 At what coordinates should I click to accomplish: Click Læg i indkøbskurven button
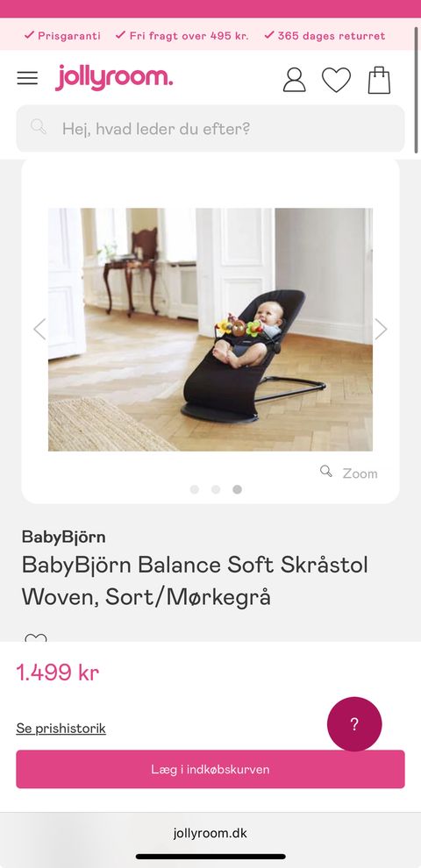(210, 770)
